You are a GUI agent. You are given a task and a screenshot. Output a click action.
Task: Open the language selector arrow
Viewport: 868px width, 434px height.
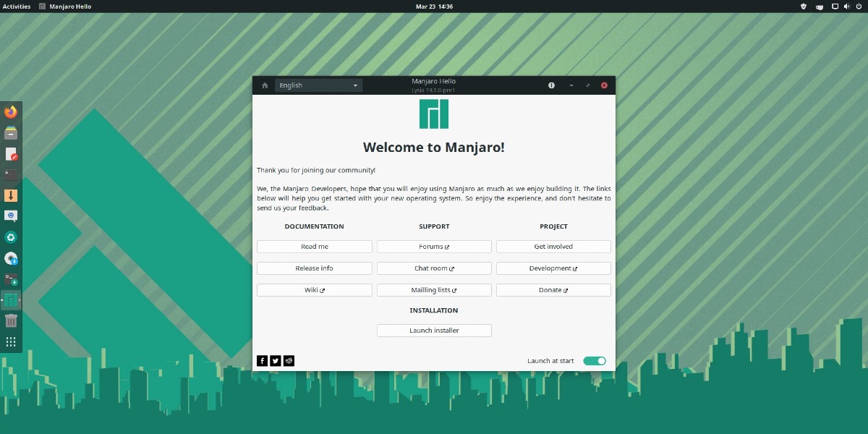tap(355, 85)
